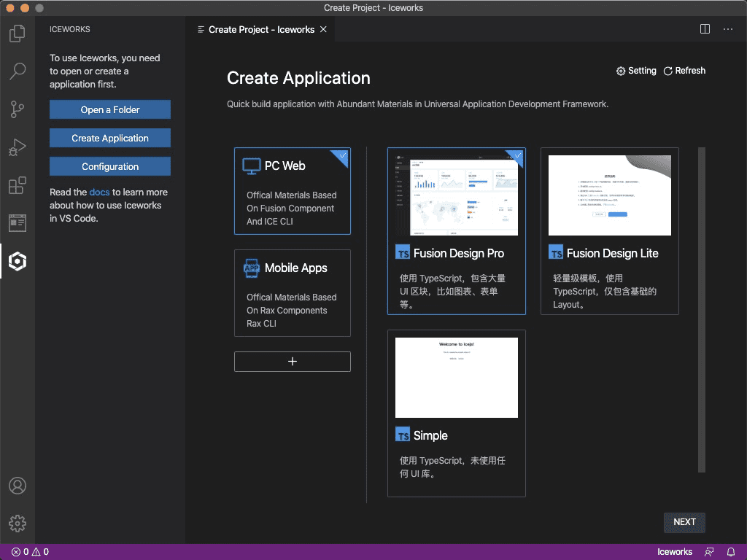Screen dimensions: 747x560
Task: Click the Setting gear icon
Action: 620,71
